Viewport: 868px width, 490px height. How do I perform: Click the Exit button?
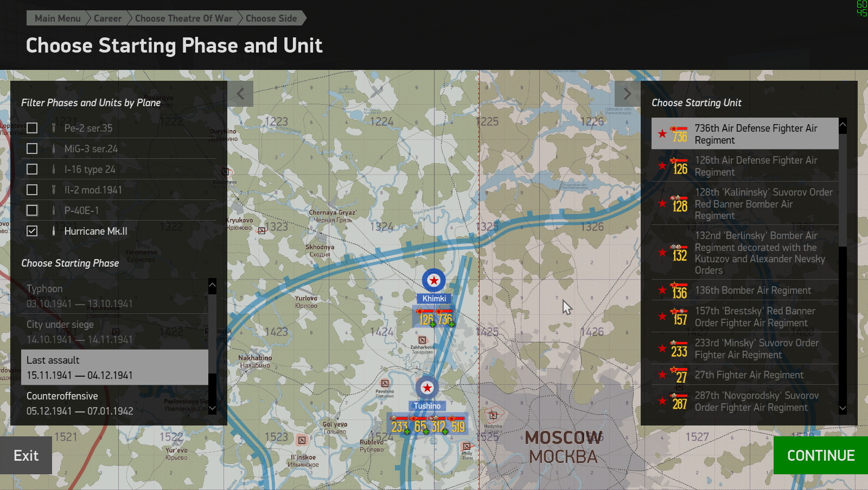(26, 455)
